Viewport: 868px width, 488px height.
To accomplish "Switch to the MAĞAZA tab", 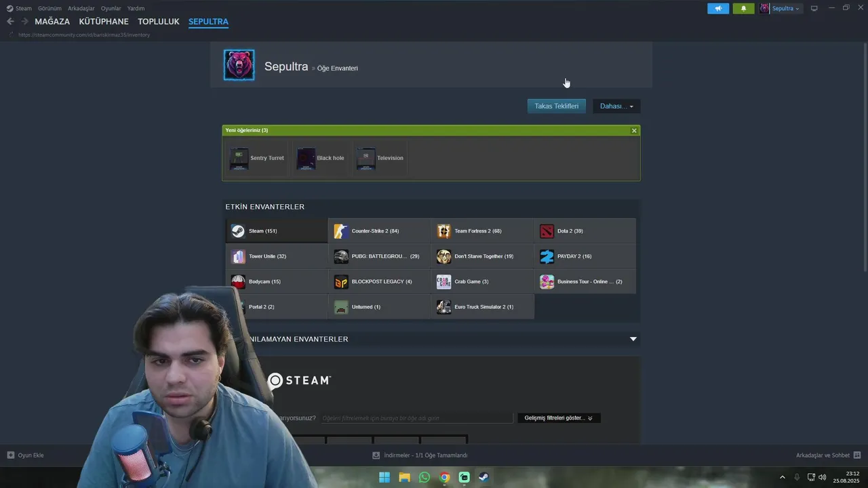I will click(52, 22).
